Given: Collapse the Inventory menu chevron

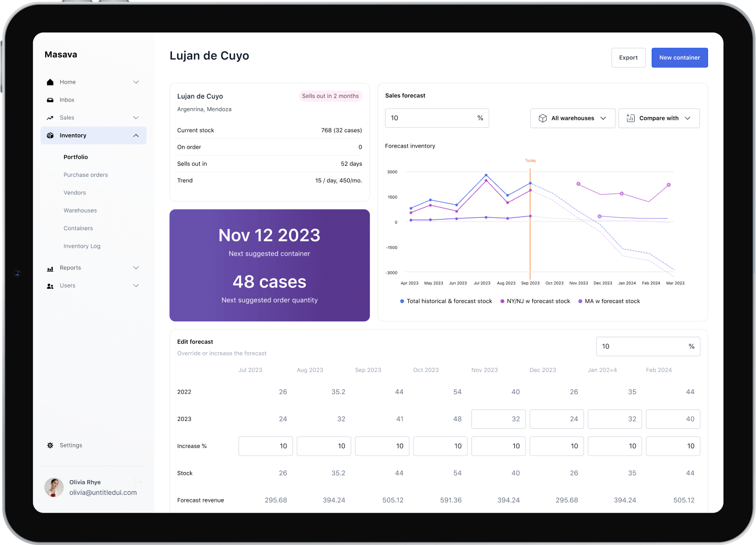Looking at the screenshot, I should (136, 136).
